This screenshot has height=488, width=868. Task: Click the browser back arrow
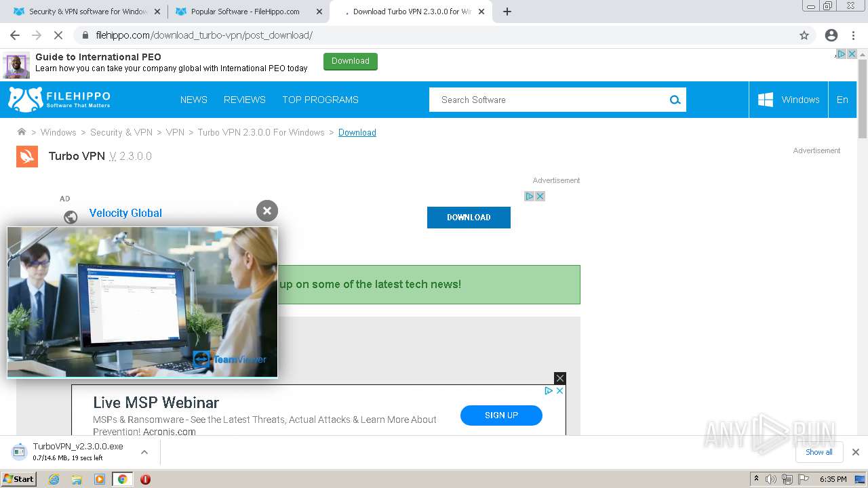click(x=15, y=35)
